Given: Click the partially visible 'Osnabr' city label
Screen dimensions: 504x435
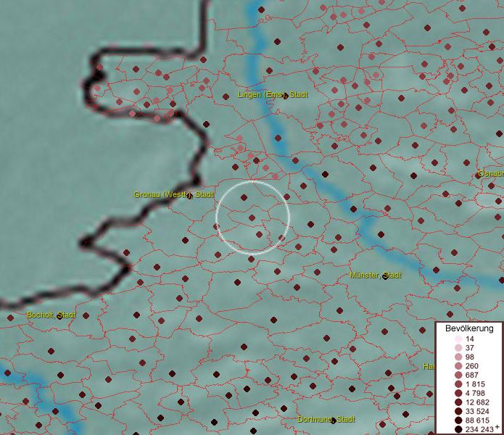Looking at the screenshot, I should (491, 174).
